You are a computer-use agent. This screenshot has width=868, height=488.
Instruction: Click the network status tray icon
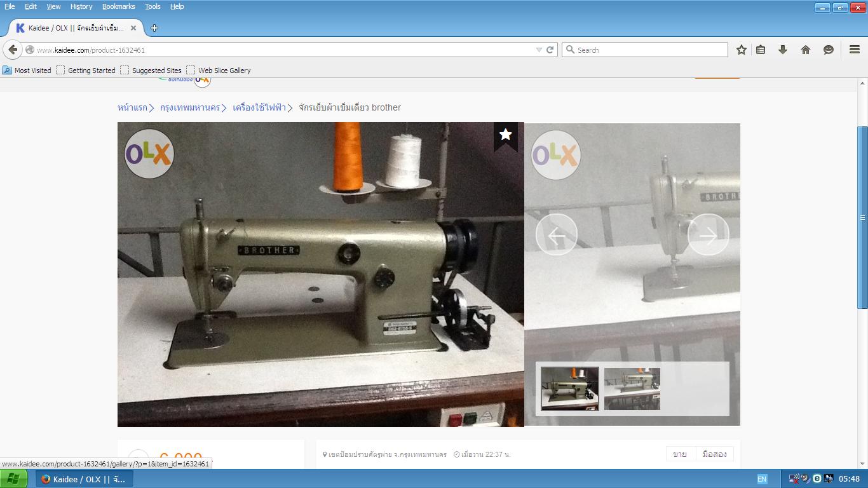point(794,479)
